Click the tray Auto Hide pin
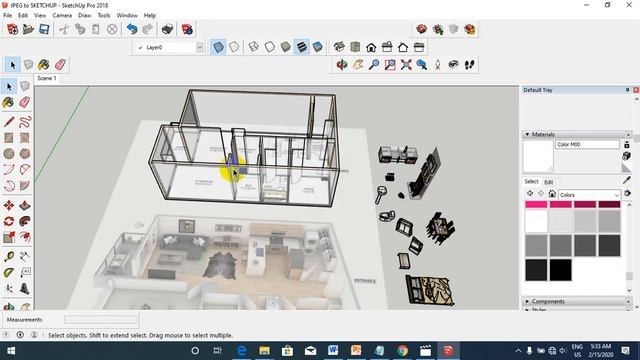 627,90
